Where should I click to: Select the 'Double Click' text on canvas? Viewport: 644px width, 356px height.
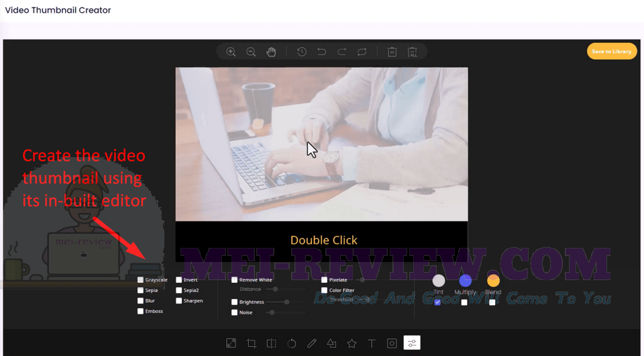323,240
